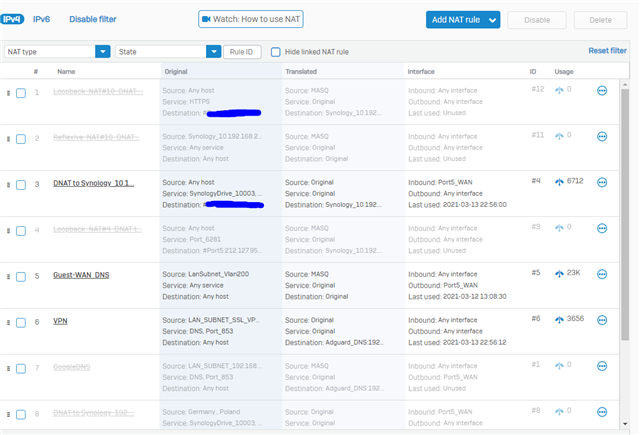Open more options for DNAT to Synology rule 3

coord(602,182)
